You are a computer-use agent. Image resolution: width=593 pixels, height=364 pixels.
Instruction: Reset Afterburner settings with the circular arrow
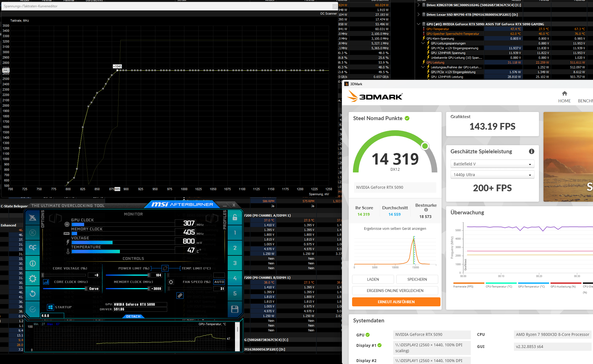pyautogui.click(x=33, y=294)
